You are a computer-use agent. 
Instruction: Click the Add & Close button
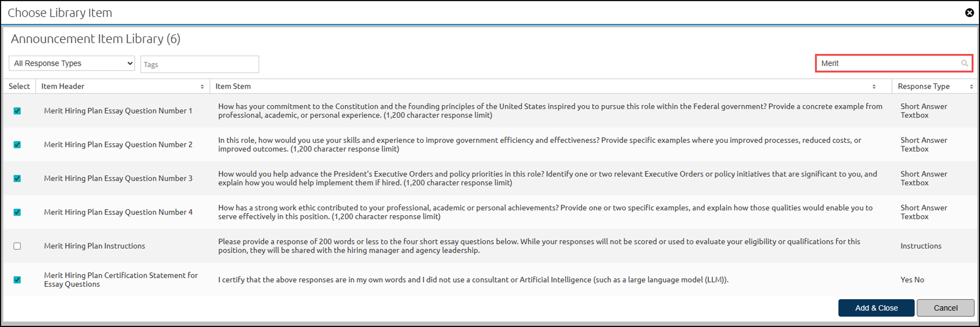pos(876,308)
